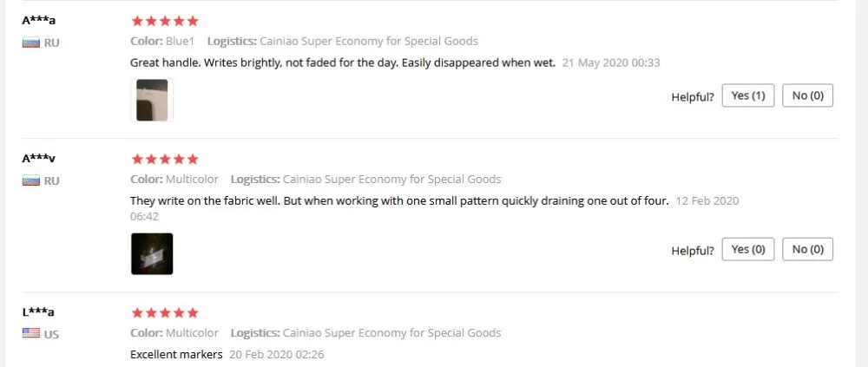Click the 'They write on the fabric' review
The image size is (868, 367).
click(399, 201)
